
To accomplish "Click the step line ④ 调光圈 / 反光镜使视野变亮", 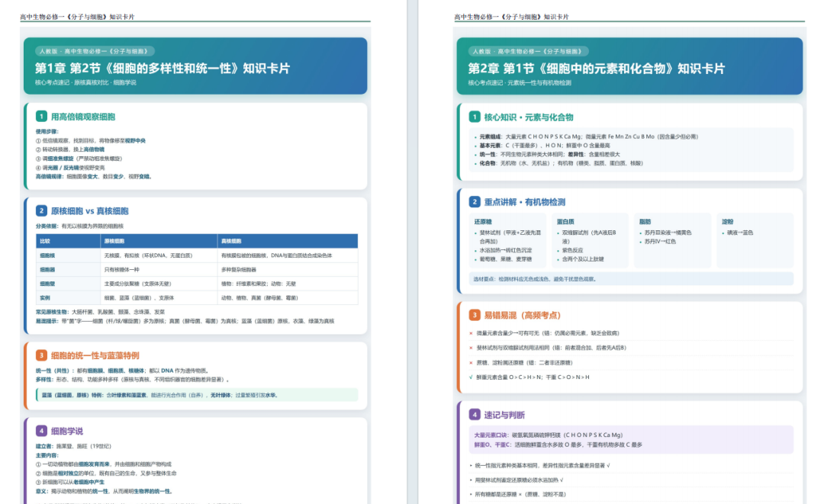I will pyautogui.click(x=70, y=168).
